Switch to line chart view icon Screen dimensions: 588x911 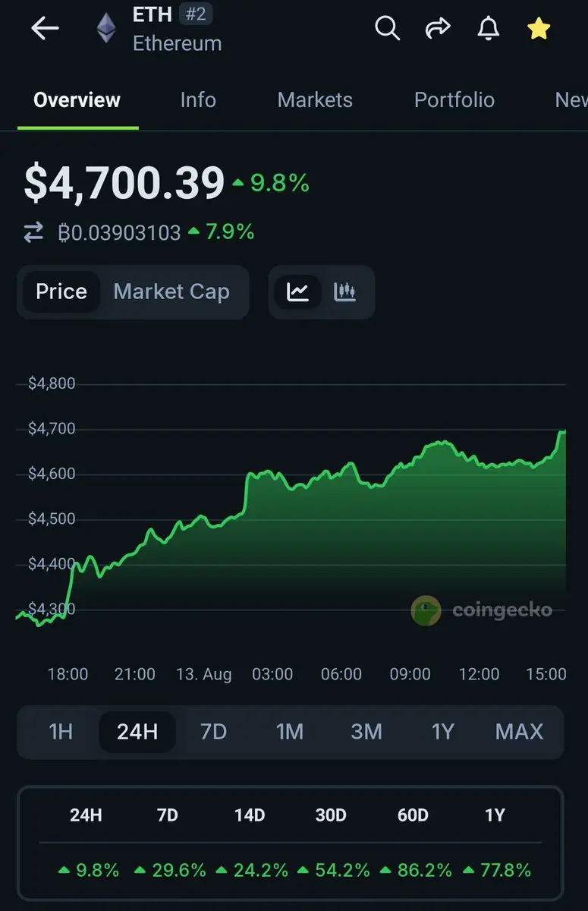297,292
